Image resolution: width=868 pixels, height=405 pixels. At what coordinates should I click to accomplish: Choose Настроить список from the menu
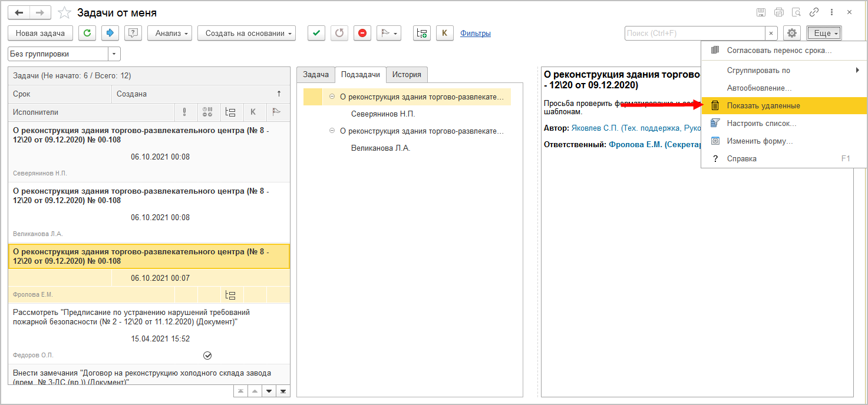coord(761,124)
